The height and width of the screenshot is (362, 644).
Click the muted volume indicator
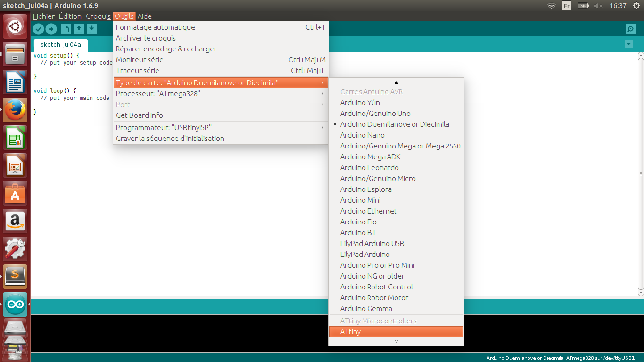tap(598, 6)
